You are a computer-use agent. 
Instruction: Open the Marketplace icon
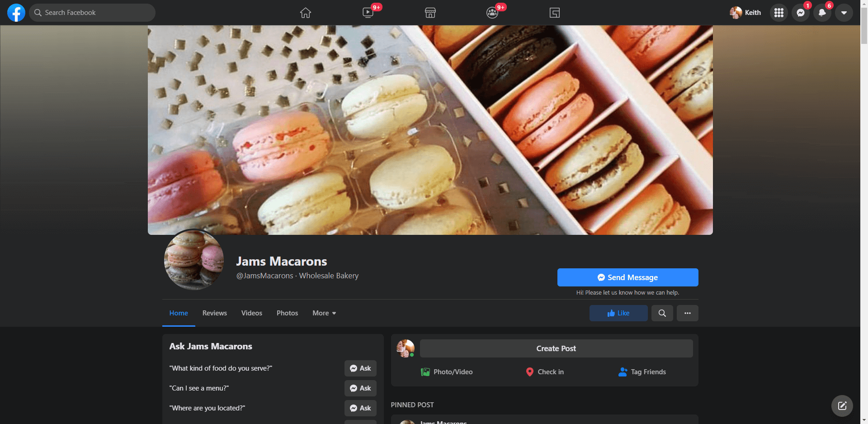click(430, 13)
